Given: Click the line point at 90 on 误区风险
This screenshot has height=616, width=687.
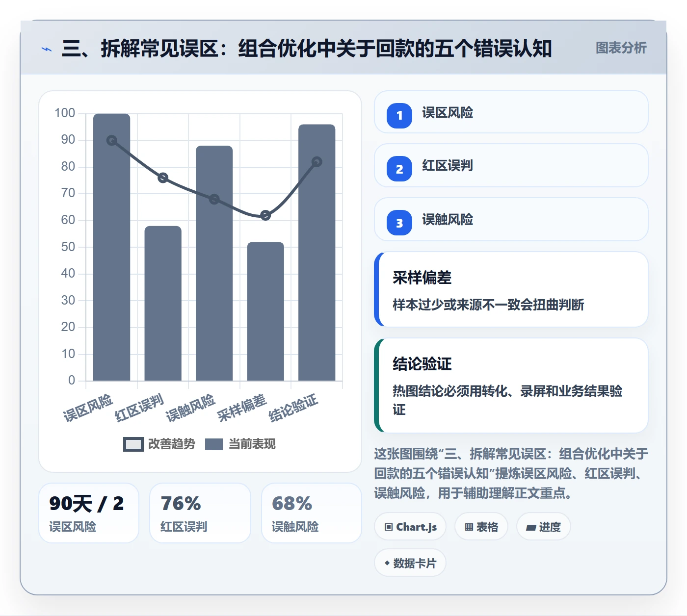Looking at the screenshot, I should 112,140.
